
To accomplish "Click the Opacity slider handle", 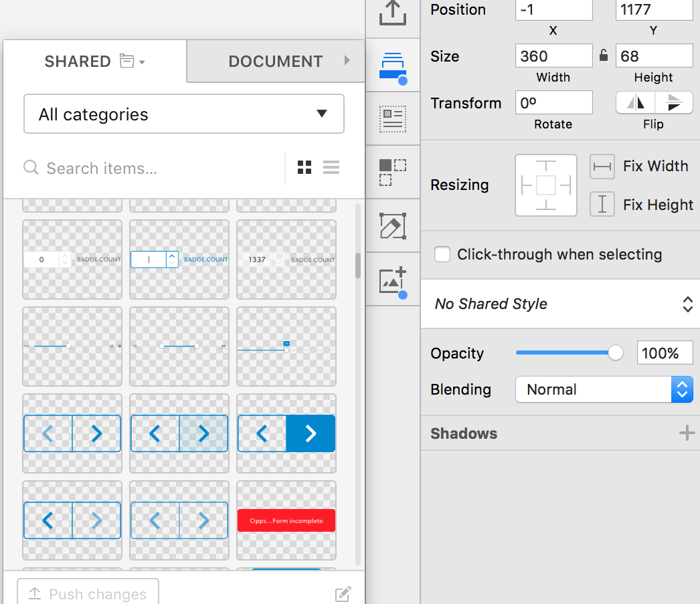I will pyautogui.click(x=616, y=353).
